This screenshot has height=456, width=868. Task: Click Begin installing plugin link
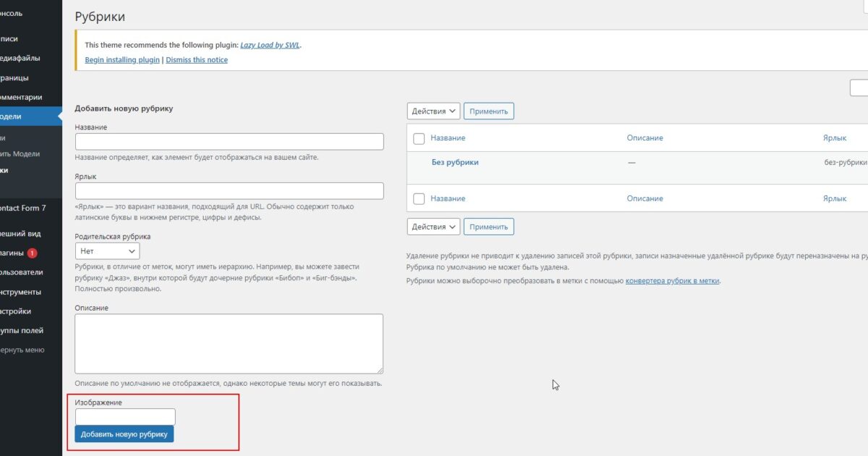coord(122,60)
